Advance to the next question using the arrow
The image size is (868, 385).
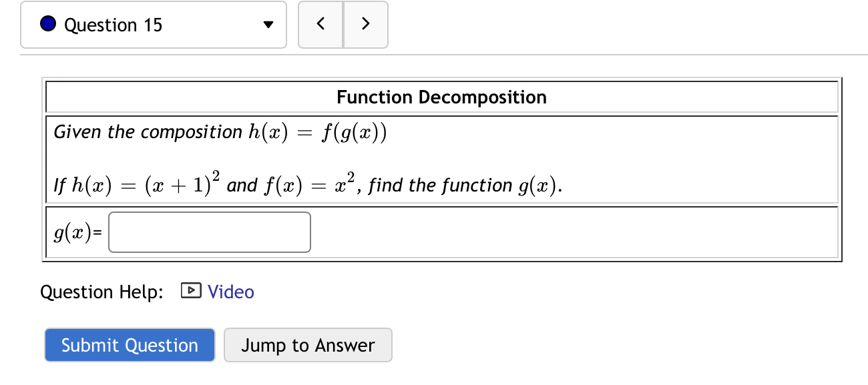pos(365,23)
